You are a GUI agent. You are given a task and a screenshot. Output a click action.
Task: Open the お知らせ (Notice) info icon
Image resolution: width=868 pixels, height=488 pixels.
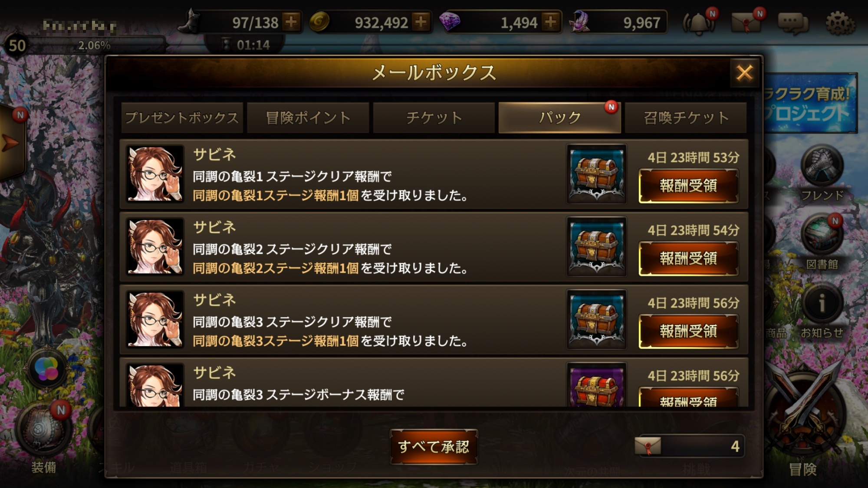[822, 311]
